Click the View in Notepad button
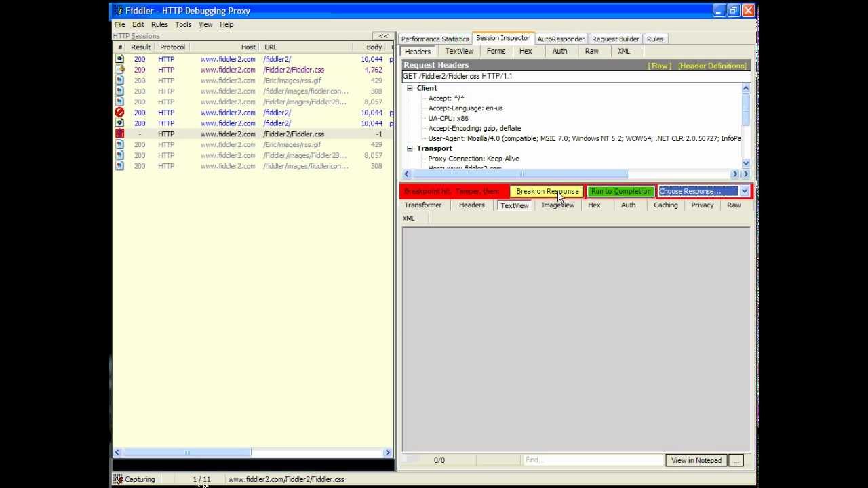 click(696, 460)
